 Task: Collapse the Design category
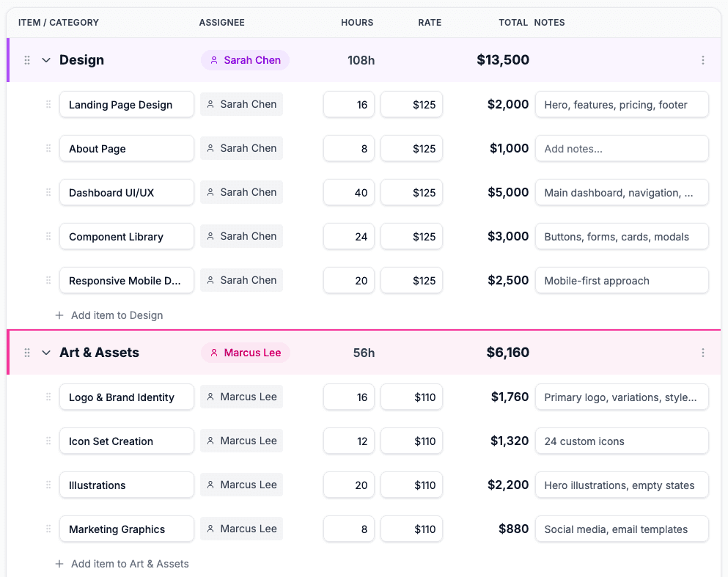pos(46,60)
